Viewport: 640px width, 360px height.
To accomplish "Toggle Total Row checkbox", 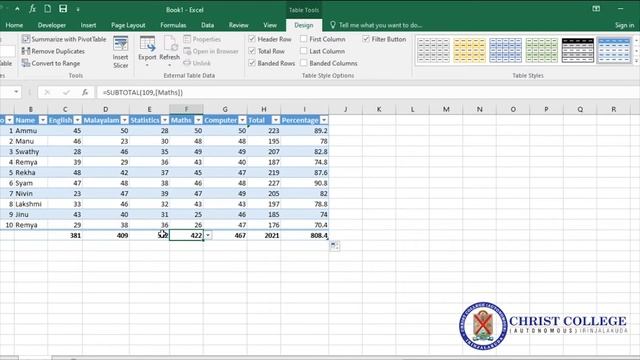I will click(x=252, y=51).
